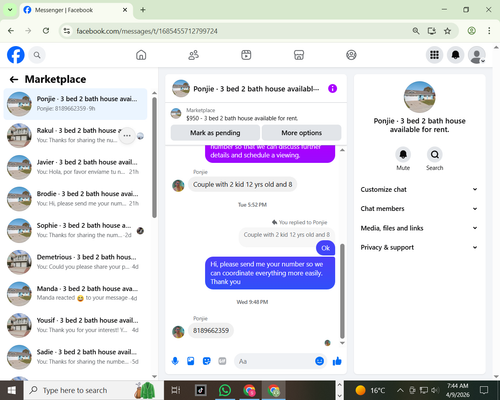
Task: Expand Chat members section
Action: point(419,209)
